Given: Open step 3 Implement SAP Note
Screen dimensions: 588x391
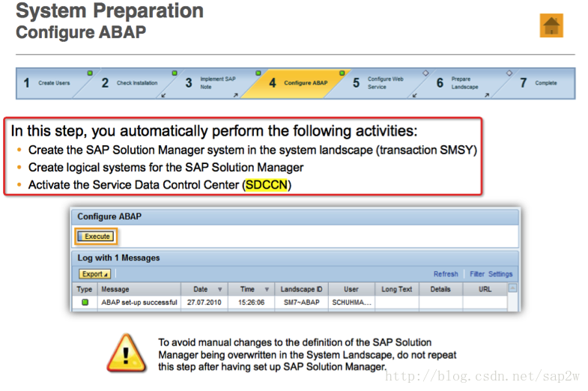Looking at the screenshot, I should [211, 83].
